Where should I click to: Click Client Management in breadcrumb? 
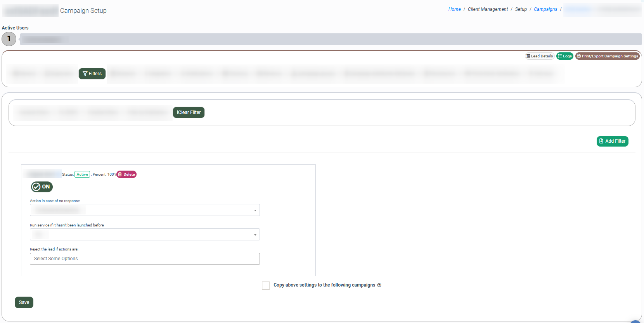pyautogui.click(x=488, y=9)
